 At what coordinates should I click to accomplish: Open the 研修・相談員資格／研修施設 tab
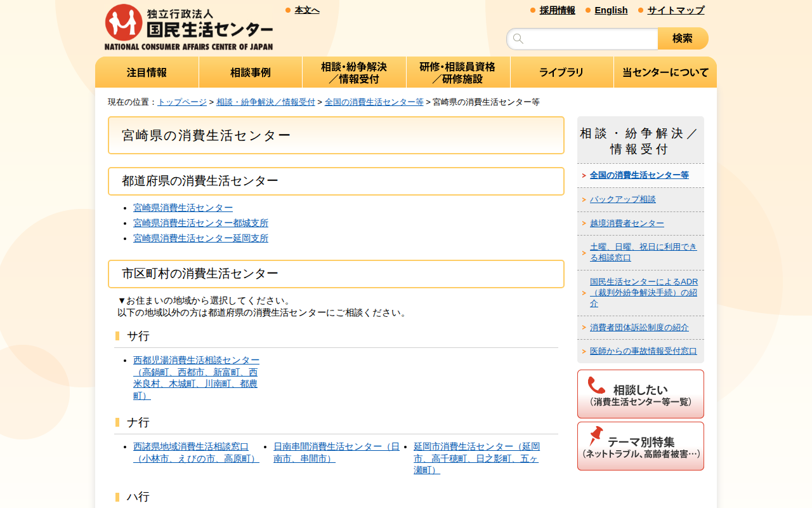coord(458,72)
